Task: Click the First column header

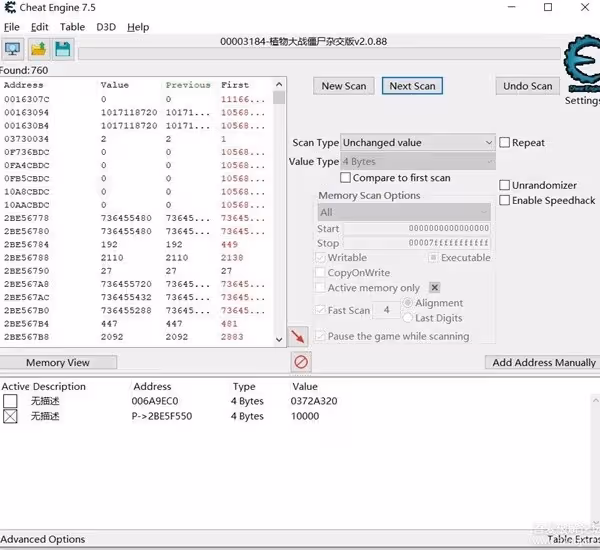Action: tap(235, 85)
